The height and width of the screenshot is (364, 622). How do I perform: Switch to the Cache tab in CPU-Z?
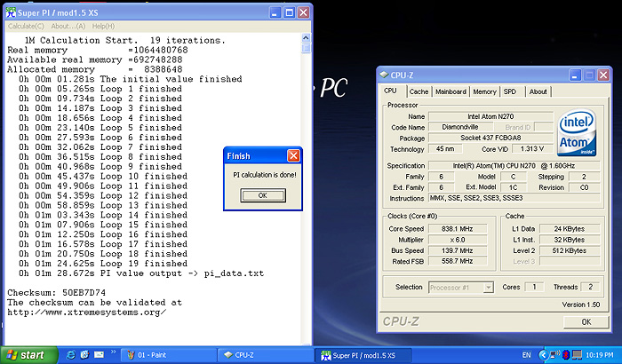[419, 91]
